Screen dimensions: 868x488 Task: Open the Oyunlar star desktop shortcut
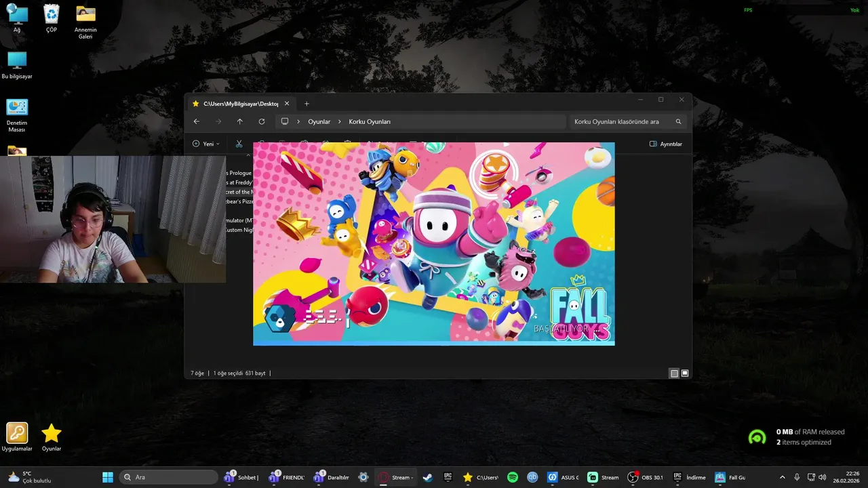52,437
